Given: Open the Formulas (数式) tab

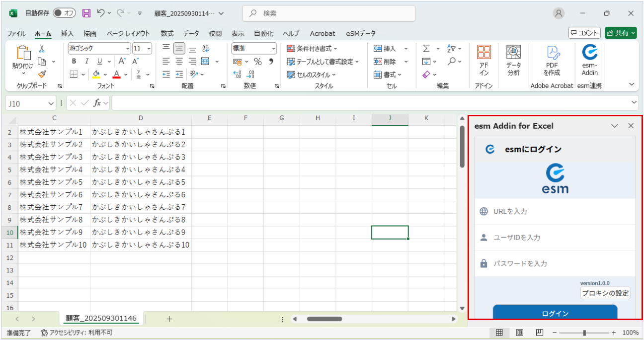Looking at the screenshot, I should point(167,33).
